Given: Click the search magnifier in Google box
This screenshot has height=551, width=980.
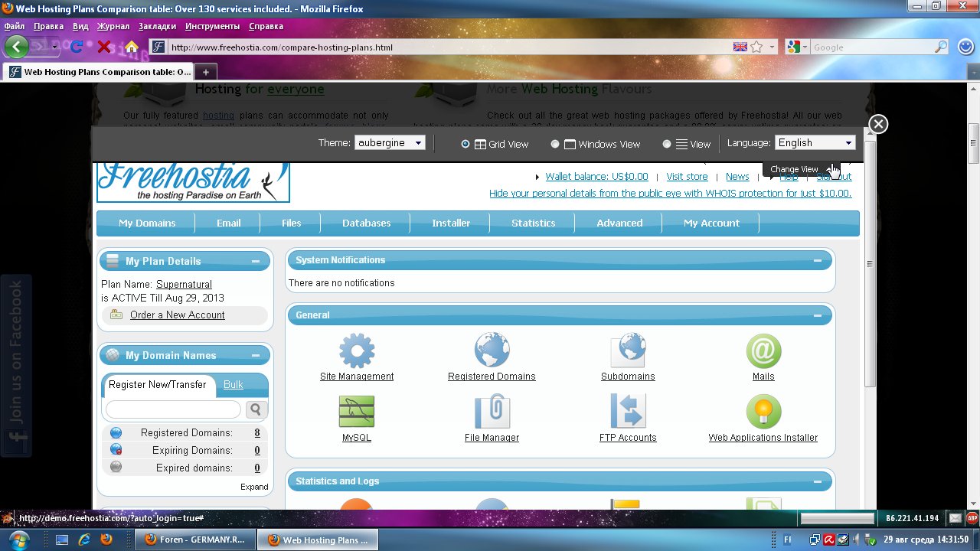Looking at the screenshot, I should point(941,47).
